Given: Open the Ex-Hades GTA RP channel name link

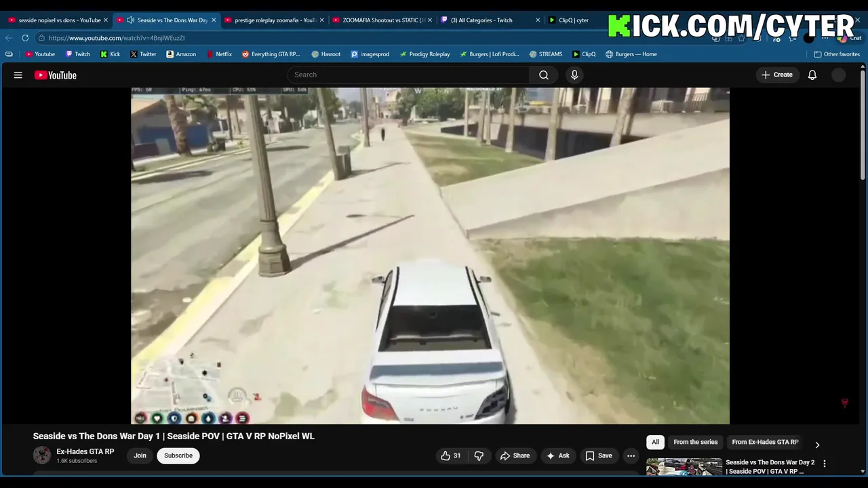Looking at the screenshot, I should (x=85, y=451).
